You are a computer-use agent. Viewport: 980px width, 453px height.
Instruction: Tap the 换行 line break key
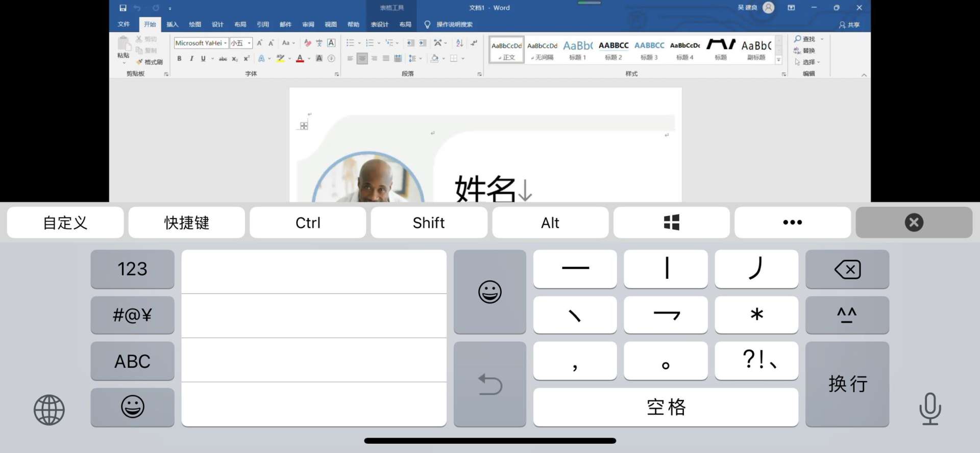click(847, 384)
